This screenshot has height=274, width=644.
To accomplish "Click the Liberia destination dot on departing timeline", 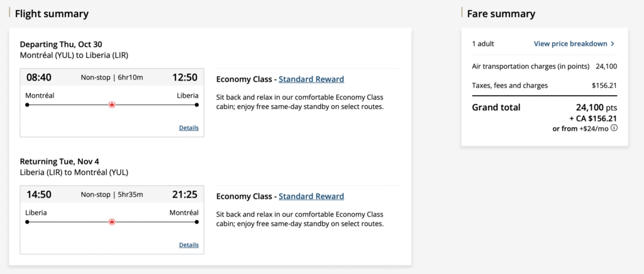I will [x=197, y=105].
